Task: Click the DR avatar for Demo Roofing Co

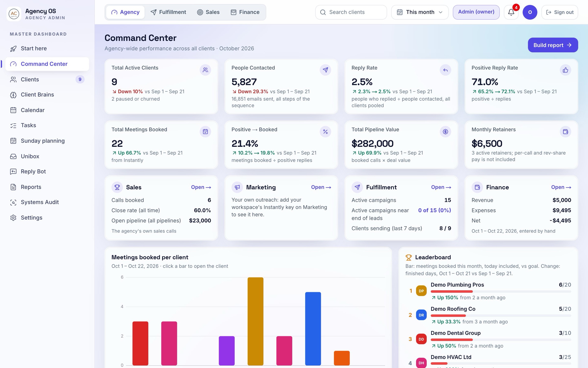Action: point(421,315)
